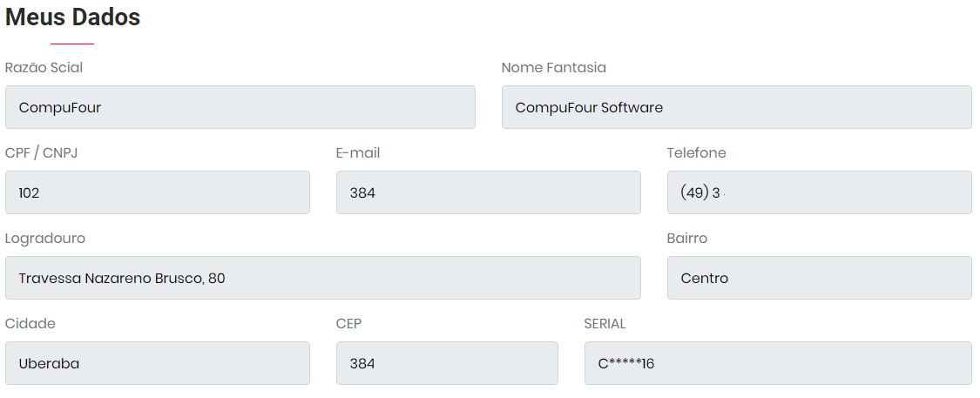Click the 'Logradouro' label text
The image size is (980, 398).
pyautogui.click(x=45, y=238)
